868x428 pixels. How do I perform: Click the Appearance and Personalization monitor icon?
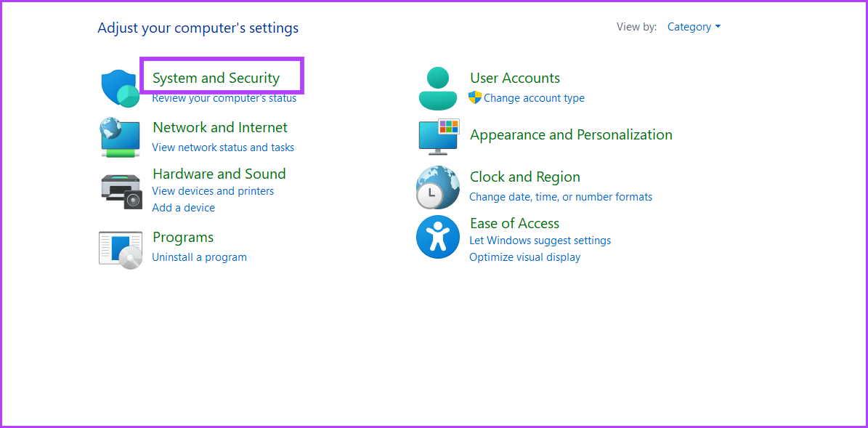pos(438,137)
